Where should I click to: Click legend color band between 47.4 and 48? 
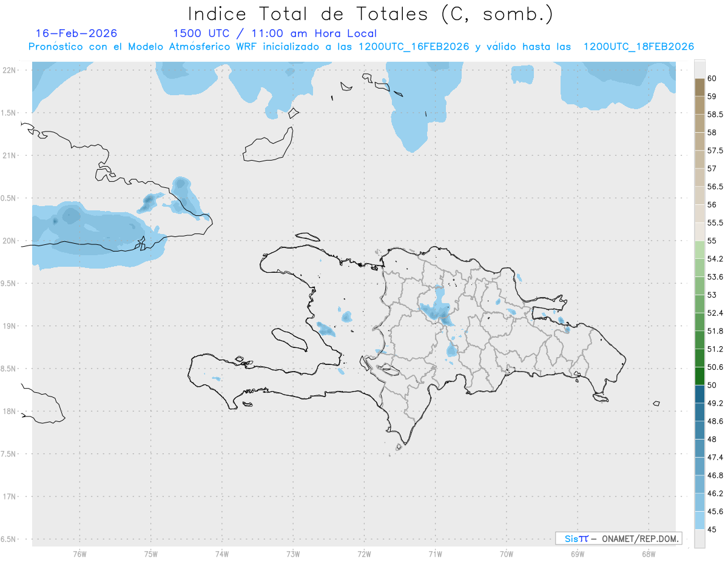click(x=699, y=448)
